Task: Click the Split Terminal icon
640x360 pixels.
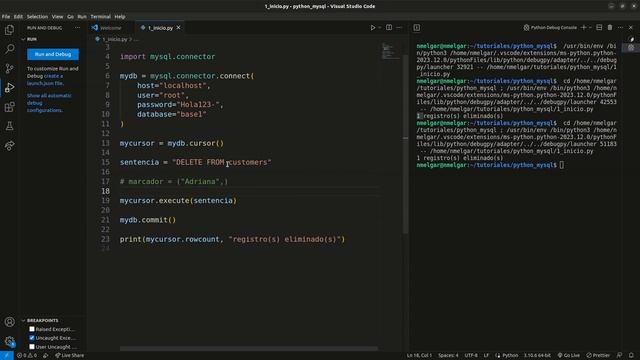Action: (599, 27)
